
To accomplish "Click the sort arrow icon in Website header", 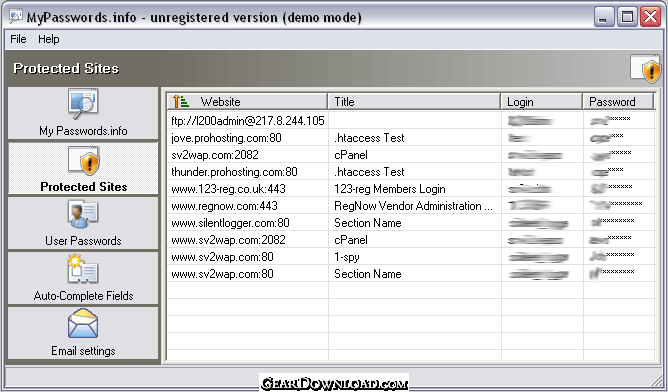I will [x=181, y=101].
